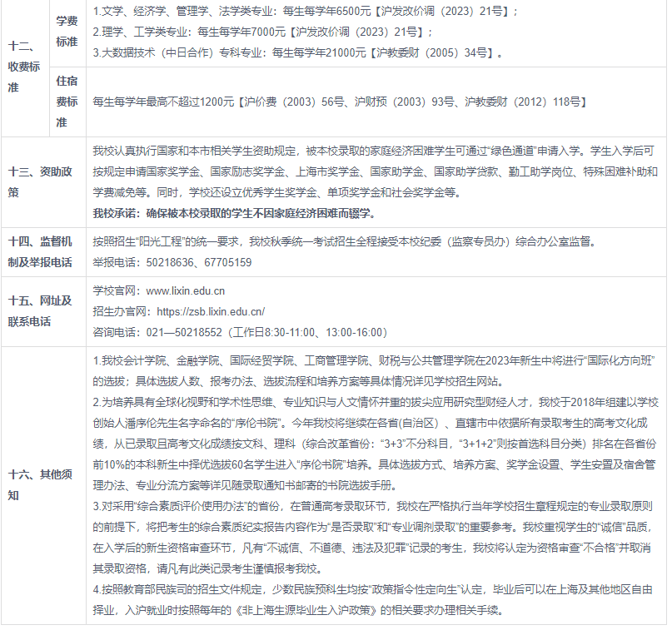Click the www.lixin.edu.cn school website address
Viewport: 672px width, 630px height.
(x=185, y=291)
